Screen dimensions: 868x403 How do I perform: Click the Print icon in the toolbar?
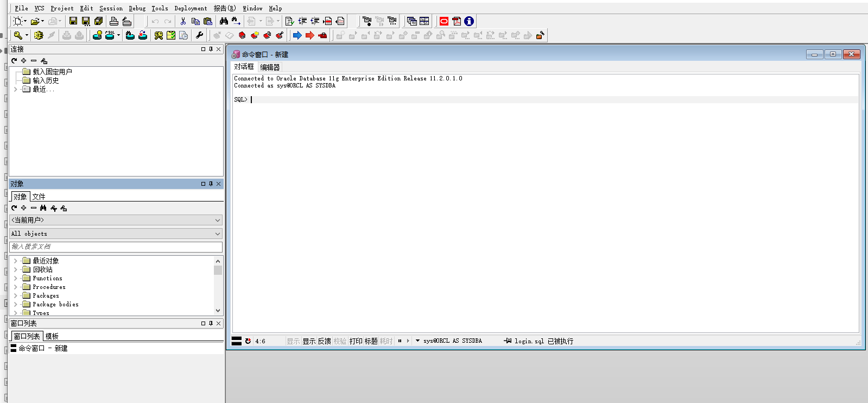114,21
